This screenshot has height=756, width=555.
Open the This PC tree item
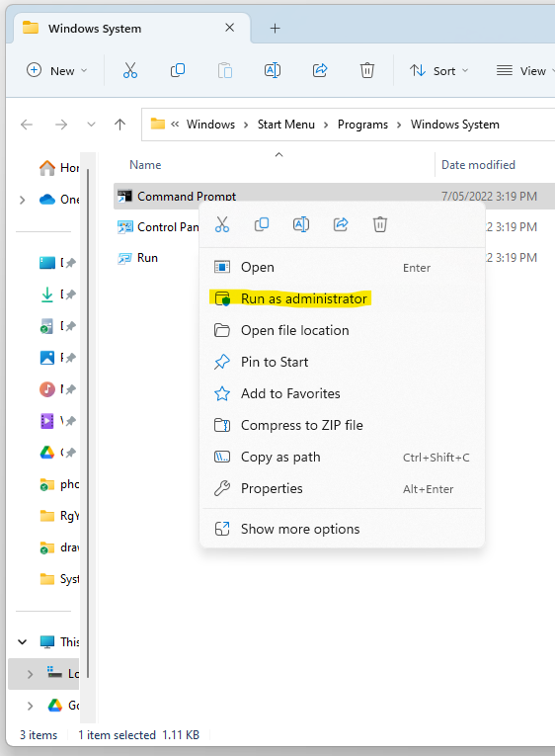[59, 641]
